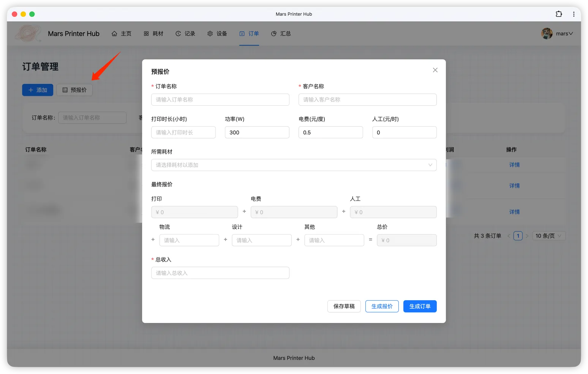
Task: Click the 总收入 input field
Action: [220, 273]
